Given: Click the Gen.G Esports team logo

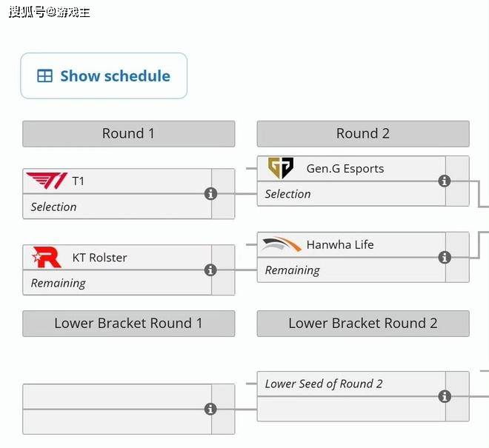Looking at the screenshot, I should [x=281, y=168].
